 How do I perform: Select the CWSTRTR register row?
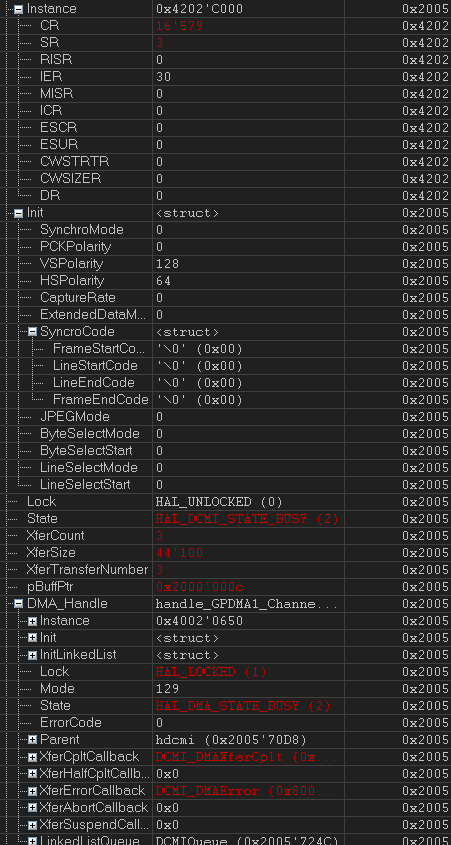tap(225, 162)
